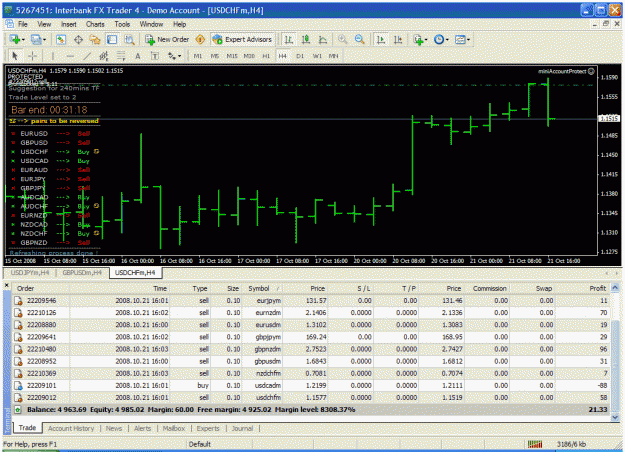This screenshot has height=452, width=625.
Task: Switch timeframe to H1
Action: coord(266,56)
